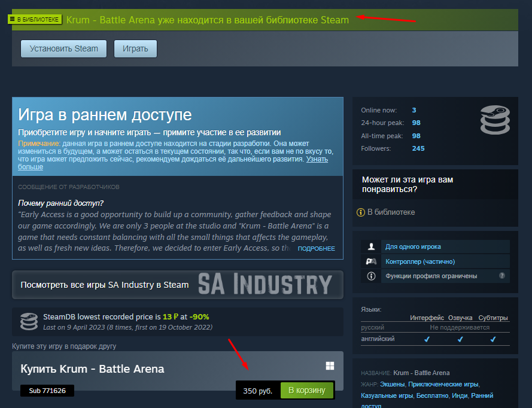Open 'Приключенческие игры' genre link

(443, 384)
